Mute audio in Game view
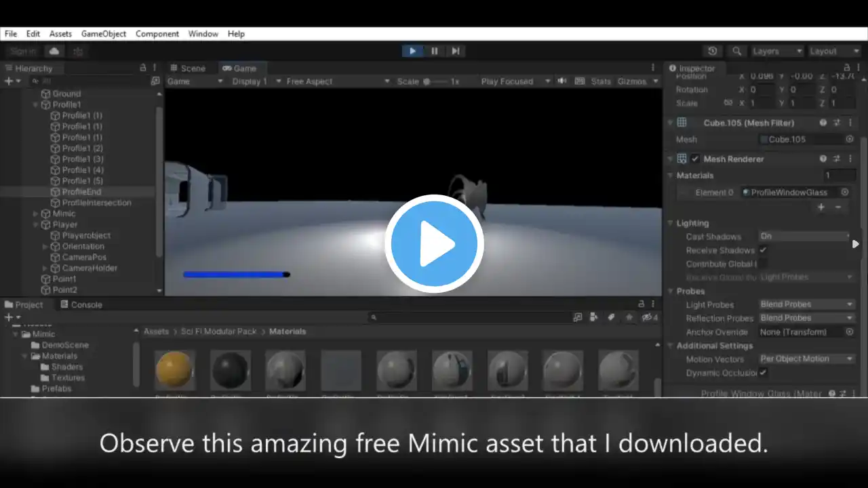Screen dimensions: 868x488 562,81
